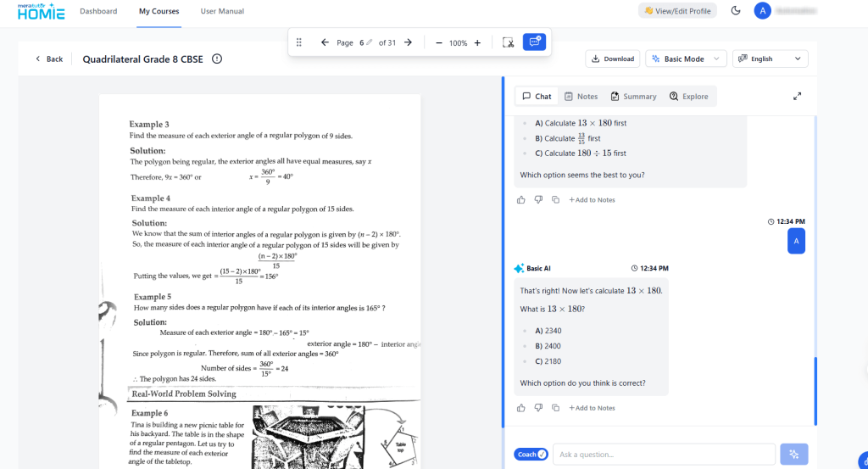Click the Back button
The width and height of the screenshot is (868, 469).
[48, 59]
